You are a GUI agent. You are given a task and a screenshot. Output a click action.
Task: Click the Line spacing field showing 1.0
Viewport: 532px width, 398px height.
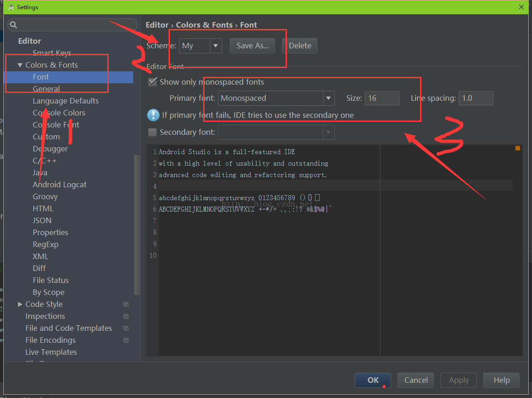[476, 98]
